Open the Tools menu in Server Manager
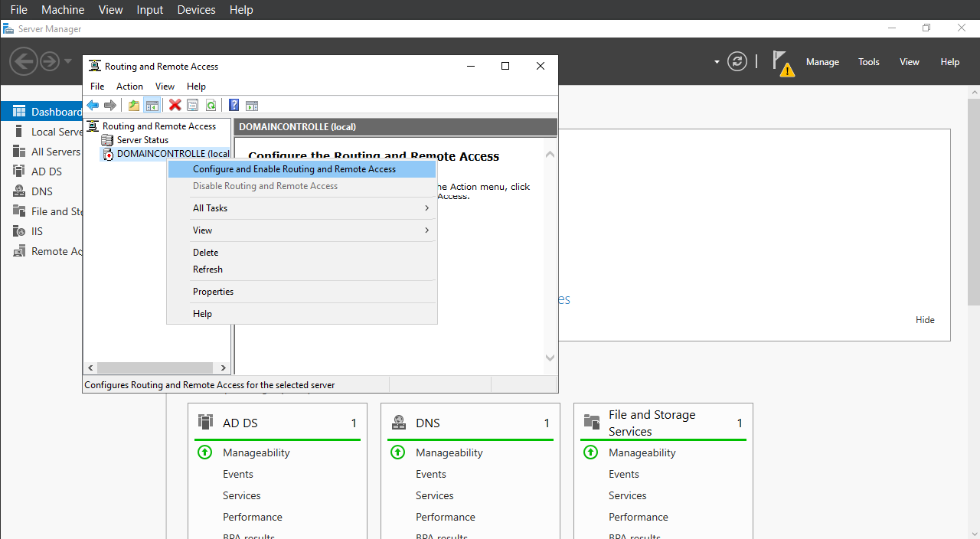The width and height of the screenshot is (980, 539). [869, 62]
